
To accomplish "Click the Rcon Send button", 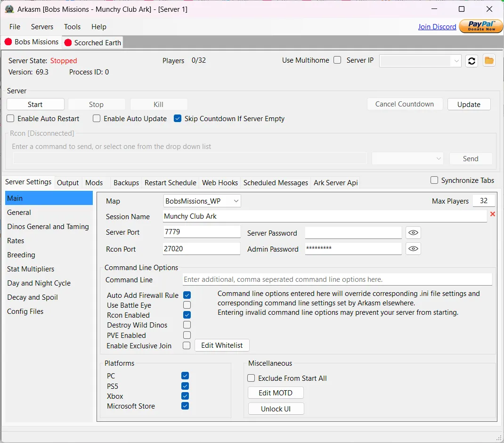I will coord(471,159).
